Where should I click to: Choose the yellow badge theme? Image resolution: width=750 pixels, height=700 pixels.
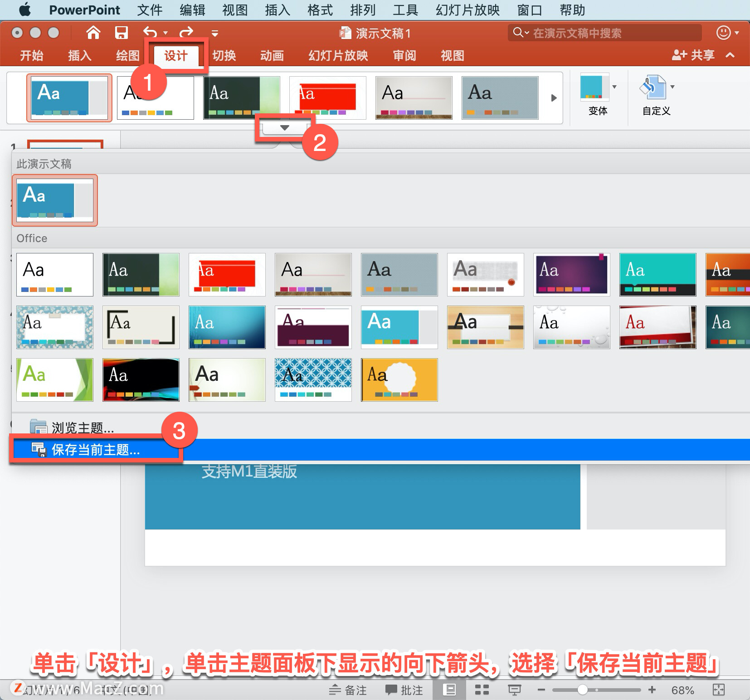click(399, 380)
